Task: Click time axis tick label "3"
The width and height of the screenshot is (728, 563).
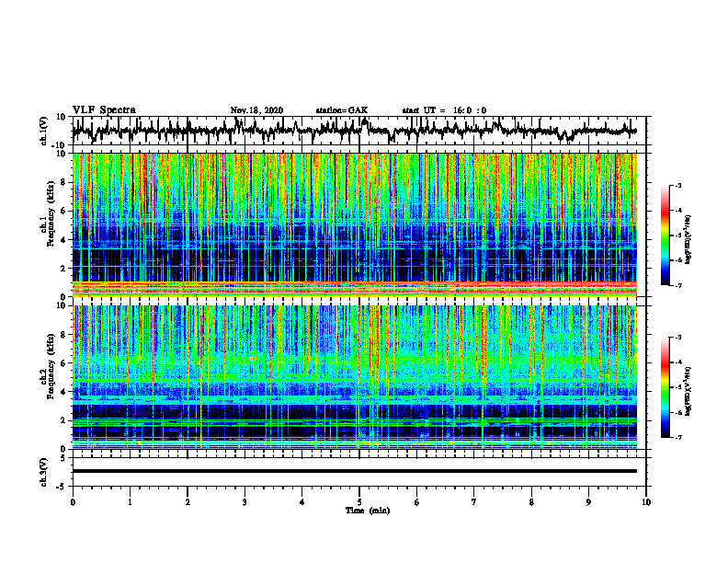Action: [245, 502]
